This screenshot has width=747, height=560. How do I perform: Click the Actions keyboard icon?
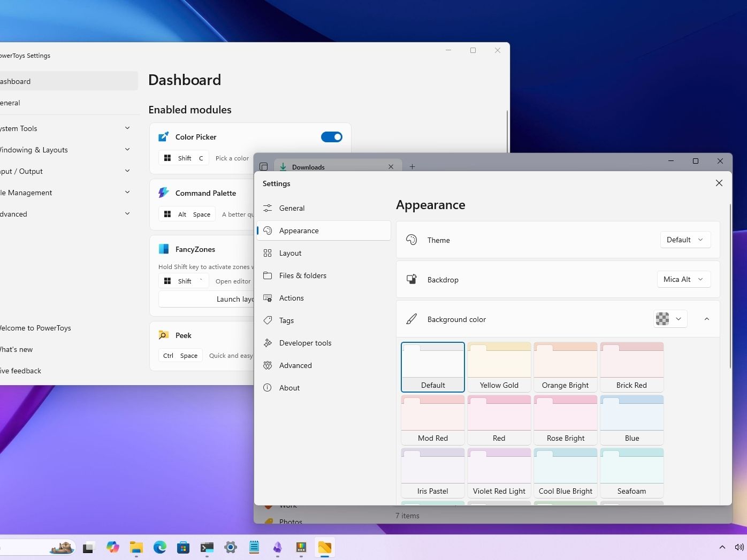[x=268, y=298]
